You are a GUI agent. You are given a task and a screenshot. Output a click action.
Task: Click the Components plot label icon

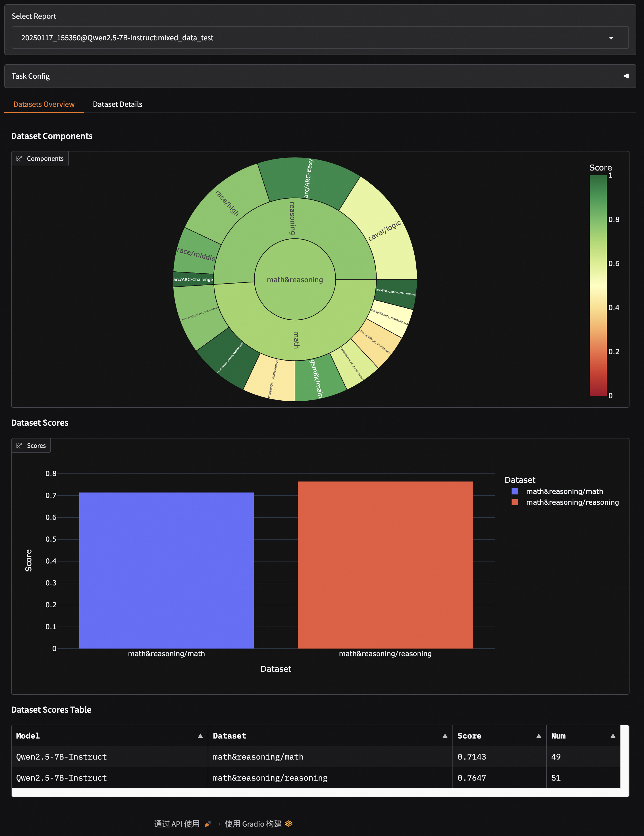coord(20,159)
